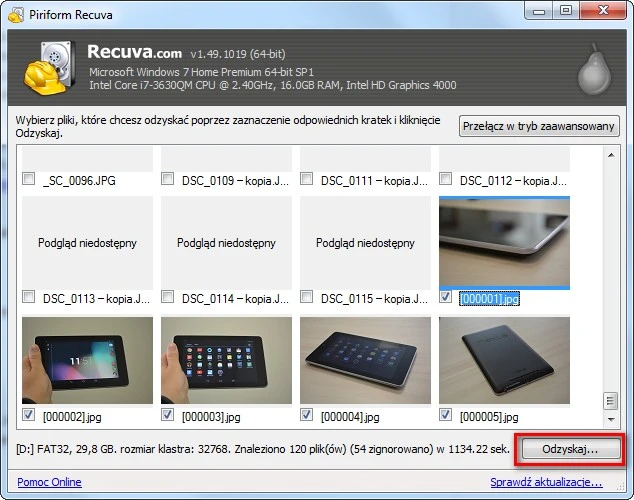The width and height of the screenshot is (634, 500).
Task: Click the [000005].jpg file name
Action: click(489, 417)
